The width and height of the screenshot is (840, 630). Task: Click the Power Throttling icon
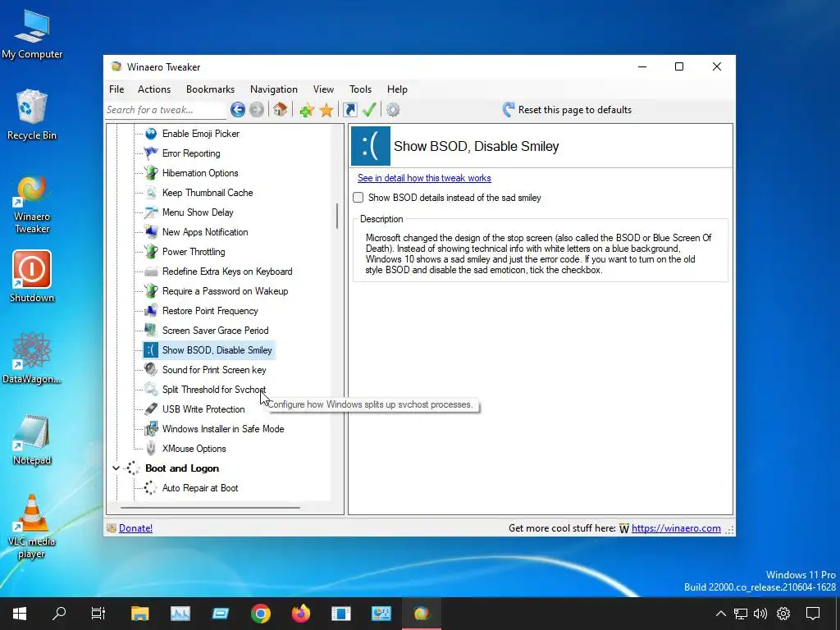tap(151, 252)
